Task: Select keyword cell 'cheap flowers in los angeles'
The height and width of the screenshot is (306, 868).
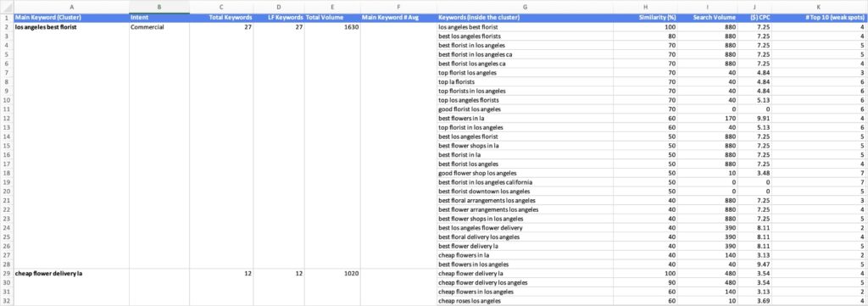Action: coord(524,292)
